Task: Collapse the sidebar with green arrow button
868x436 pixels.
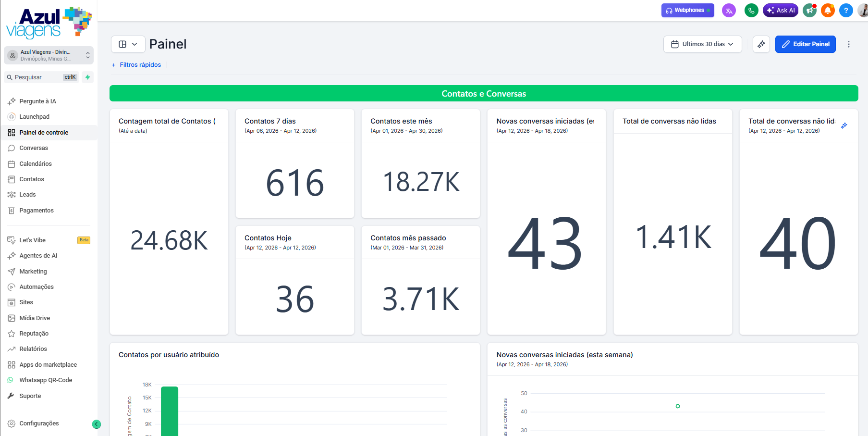Action: tap(97, 424)
